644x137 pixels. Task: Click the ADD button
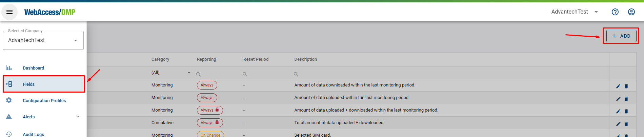point(621,36)
